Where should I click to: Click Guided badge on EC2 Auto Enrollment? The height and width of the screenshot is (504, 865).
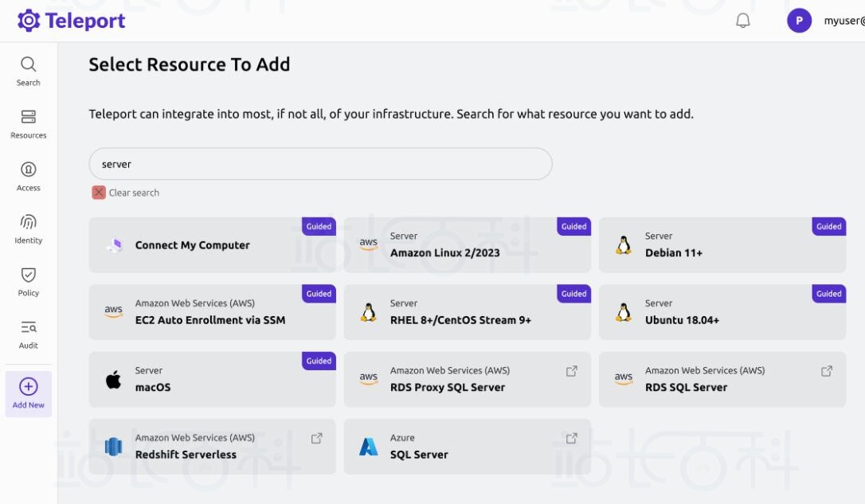319,293
